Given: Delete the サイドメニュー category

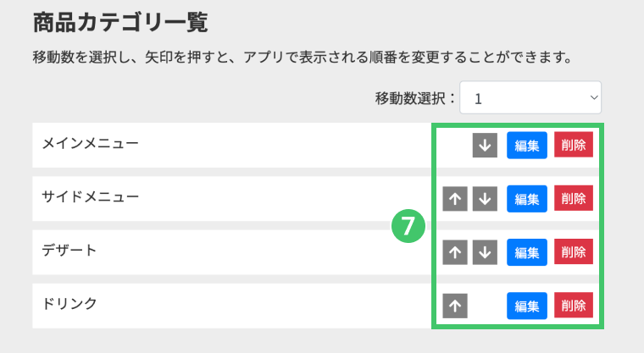Looking at the screenshot, I should point(574,199).
